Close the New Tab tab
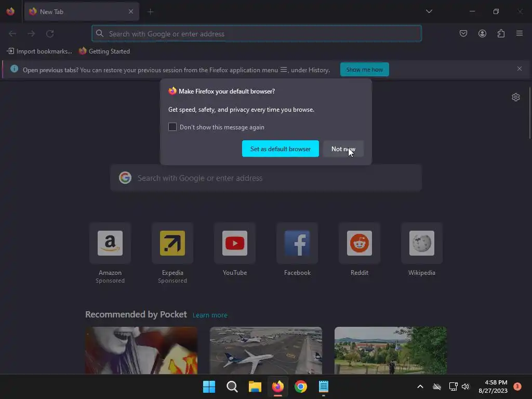532x399 pixels. 131,11
